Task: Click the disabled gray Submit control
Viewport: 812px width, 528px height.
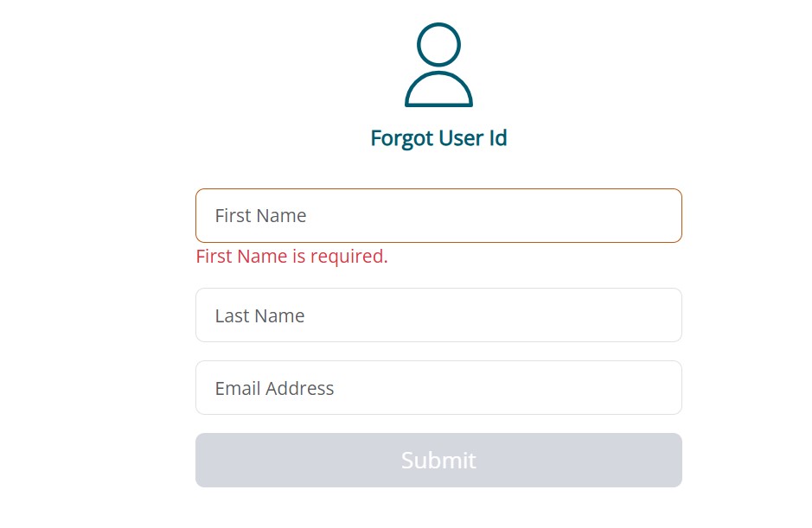Action: [438, 460]
